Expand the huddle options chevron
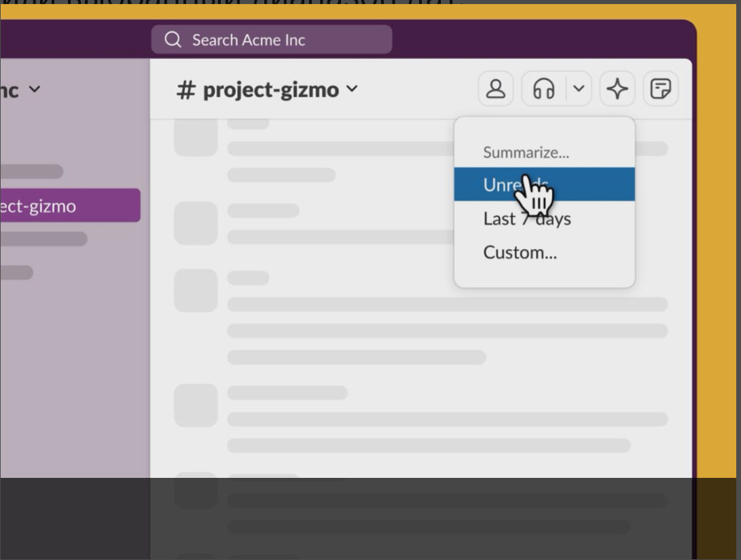Image resolution: width=741 pixels, height=560 pixels. pyautogui.click(x=579, y=89)
